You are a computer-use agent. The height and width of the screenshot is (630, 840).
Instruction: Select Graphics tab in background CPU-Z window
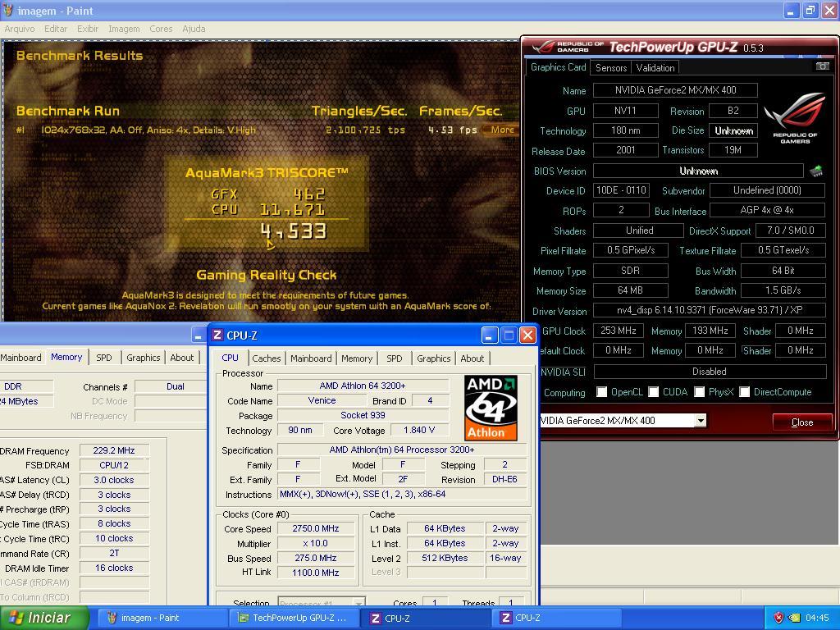pos(143,358)
